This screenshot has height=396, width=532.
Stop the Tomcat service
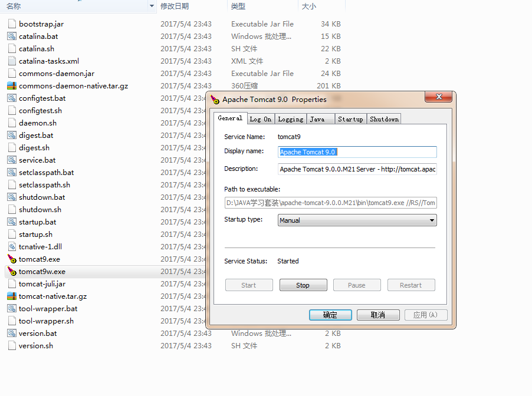pyautogui.click(x=303, y=285)
